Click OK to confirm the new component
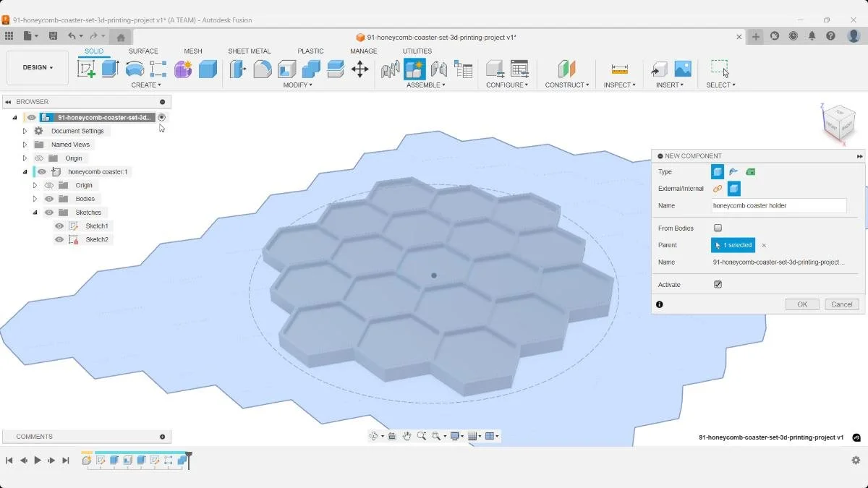 801,304
